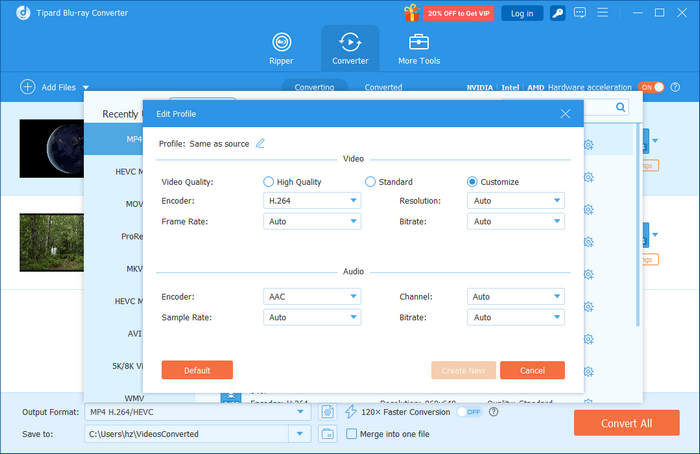Open the register key icon
The width and height of the screenshot is (700, 454).
[557, 13]
